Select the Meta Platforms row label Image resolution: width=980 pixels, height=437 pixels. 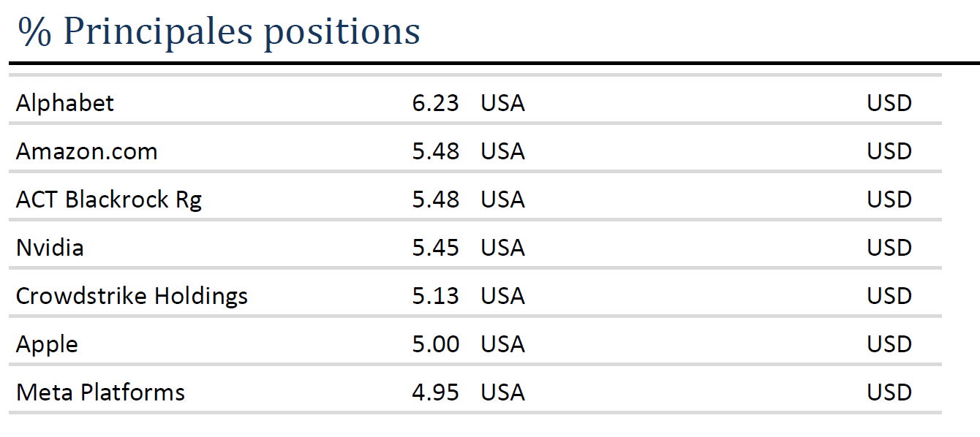coord(101,392)
